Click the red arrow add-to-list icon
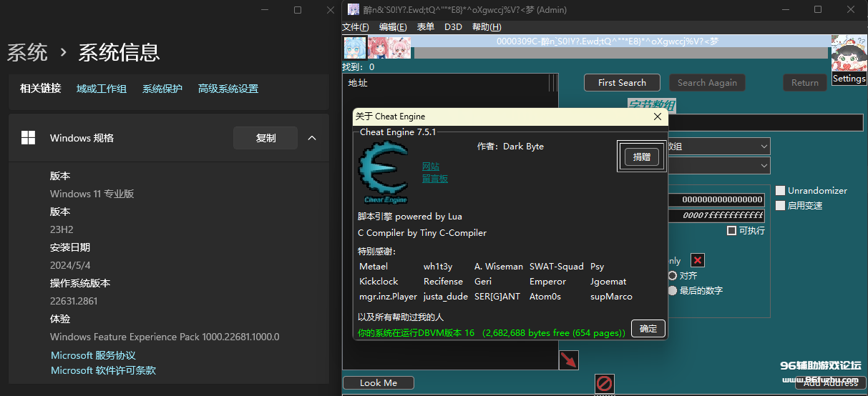 (x=568, y=360)
